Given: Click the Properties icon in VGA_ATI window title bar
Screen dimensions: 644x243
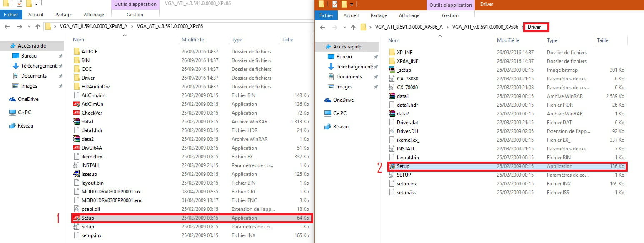Looking at the screenshot, I should coord(20,4).
